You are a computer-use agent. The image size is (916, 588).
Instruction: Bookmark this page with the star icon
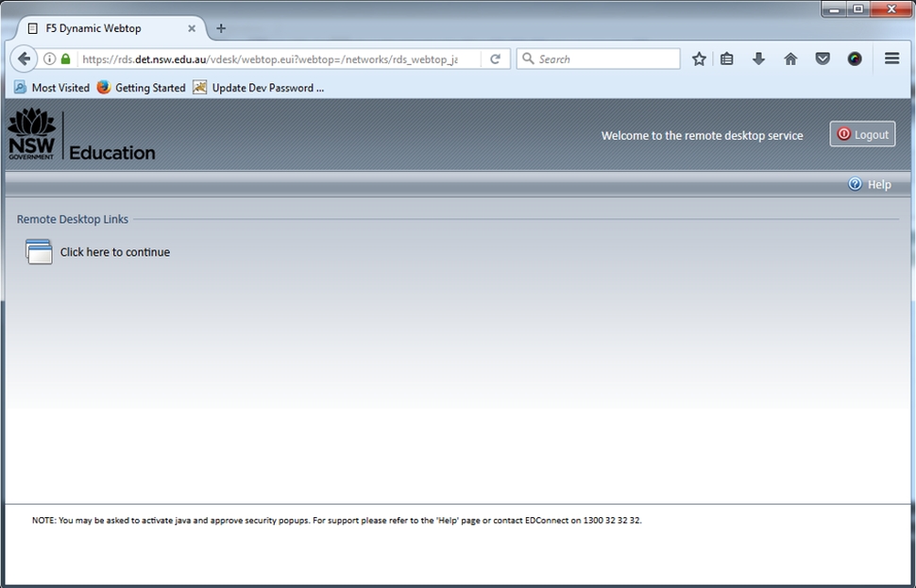(x=699, y=59)
